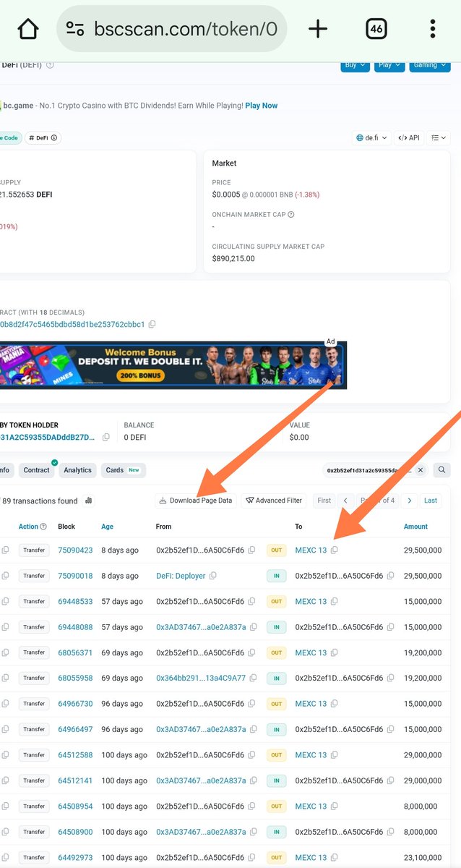
Task: Copy the token contract address
Action: (x=152, y=324)
